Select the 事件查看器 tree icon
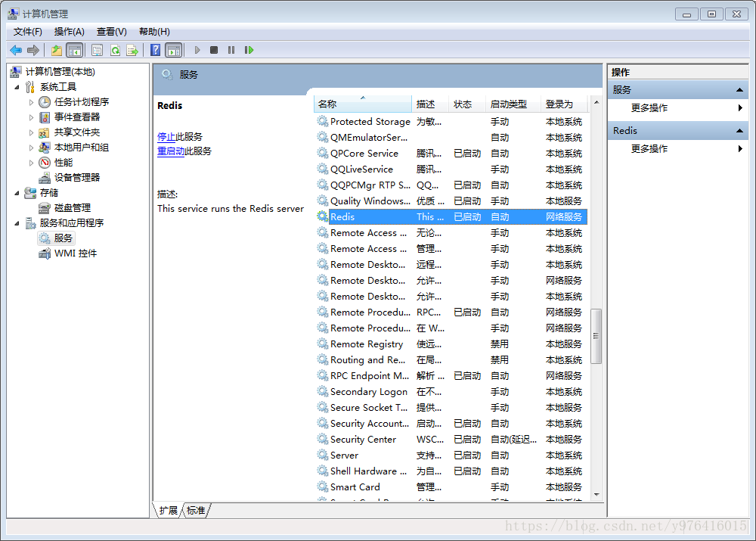 (x=45, y=117)
